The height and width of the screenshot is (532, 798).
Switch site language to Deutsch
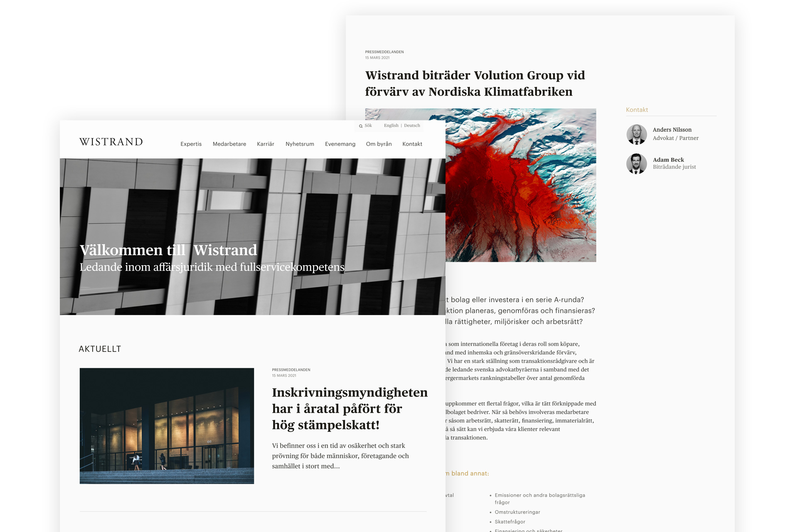coord(412,126)
